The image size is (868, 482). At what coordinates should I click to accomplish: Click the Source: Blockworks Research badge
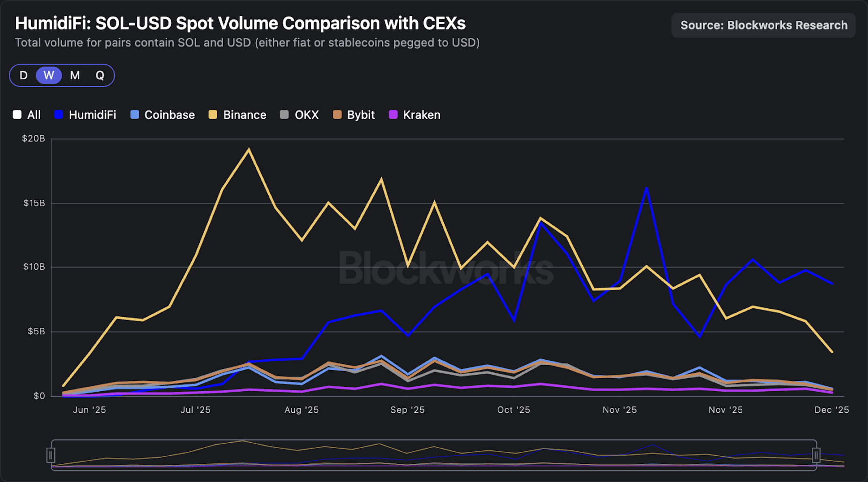[763, 25]
